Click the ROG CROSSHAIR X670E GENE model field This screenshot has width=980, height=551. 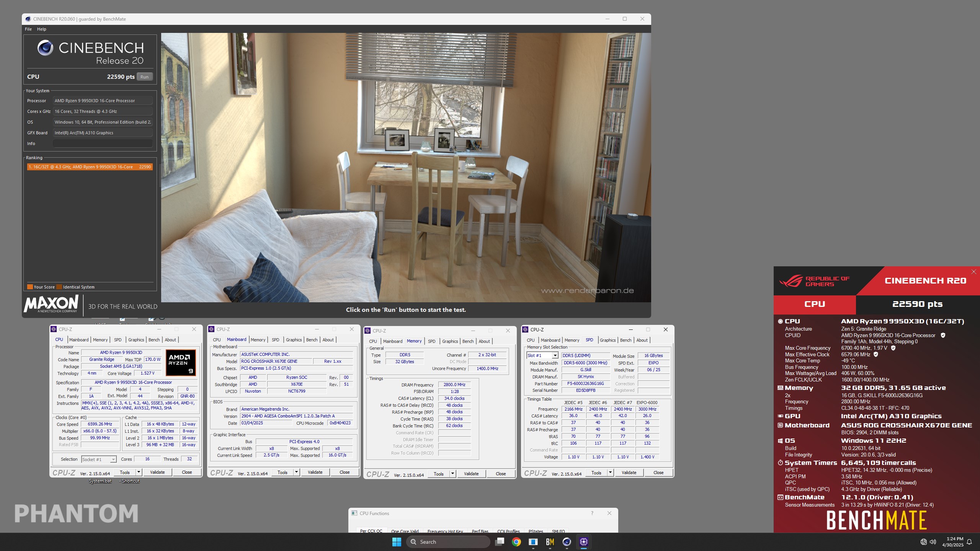[x=276, y=361]
